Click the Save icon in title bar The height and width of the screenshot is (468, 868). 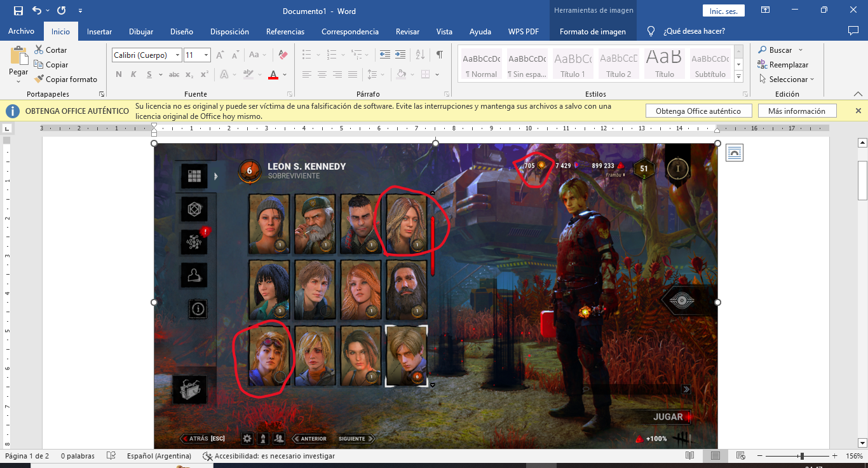18,11
